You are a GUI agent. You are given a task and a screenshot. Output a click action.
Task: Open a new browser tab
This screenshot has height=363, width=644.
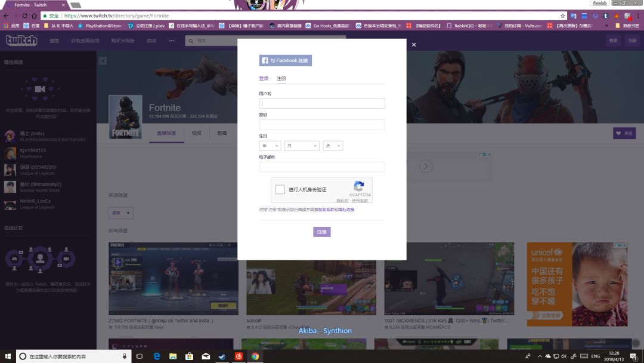pyautogui.click(x=76, y=5)
